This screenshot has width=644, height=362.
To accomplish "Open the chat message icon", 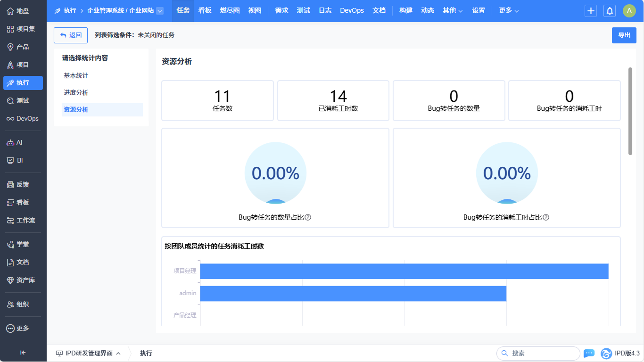I will (x=589, y=353).
